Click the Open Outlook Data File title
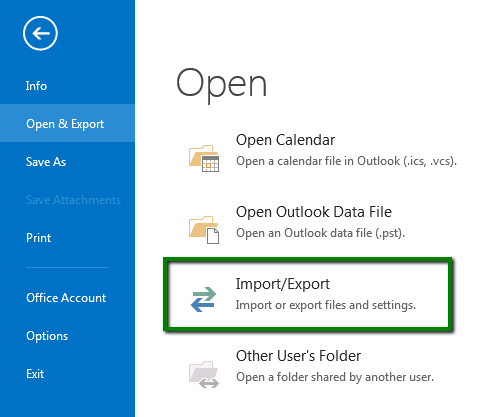The image size is (493, 417). (314, 212)
